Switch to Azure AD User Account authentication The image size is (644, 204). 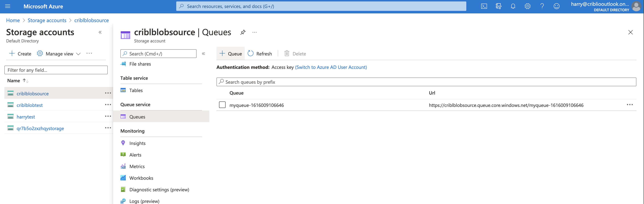tap(331, 67)
